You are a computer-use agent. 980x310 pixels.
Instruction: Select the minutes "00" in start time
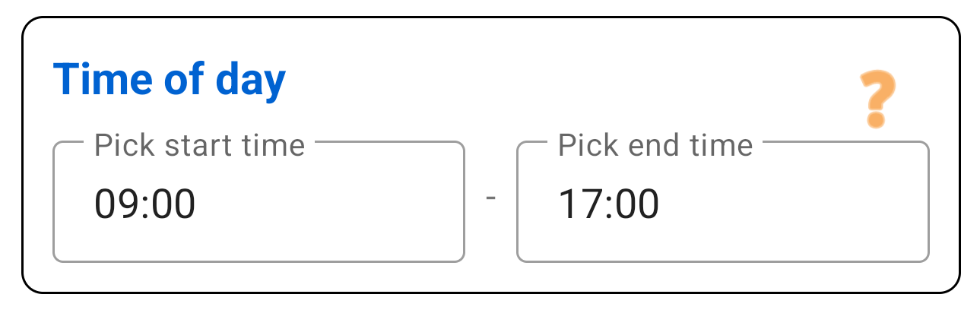173,204
